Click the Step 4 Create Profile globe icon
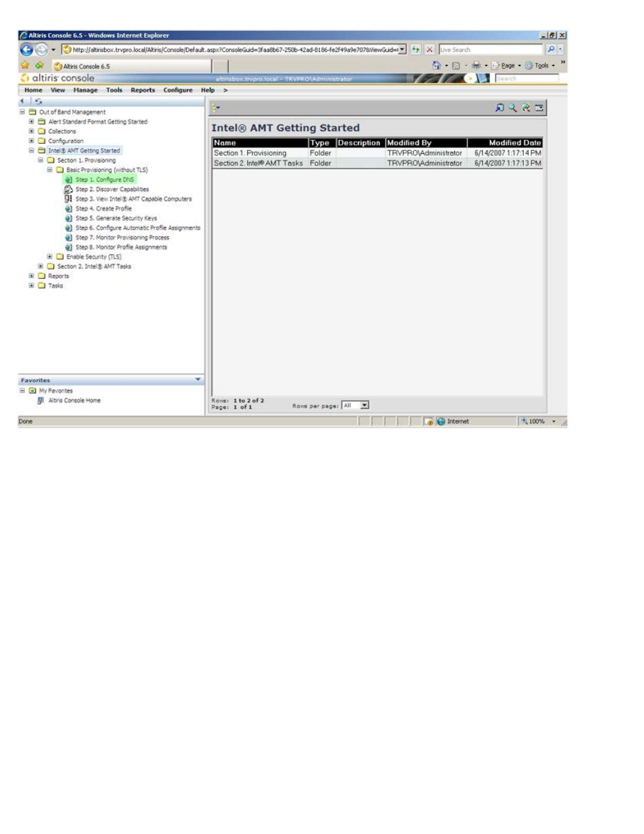 coord(68,209)
